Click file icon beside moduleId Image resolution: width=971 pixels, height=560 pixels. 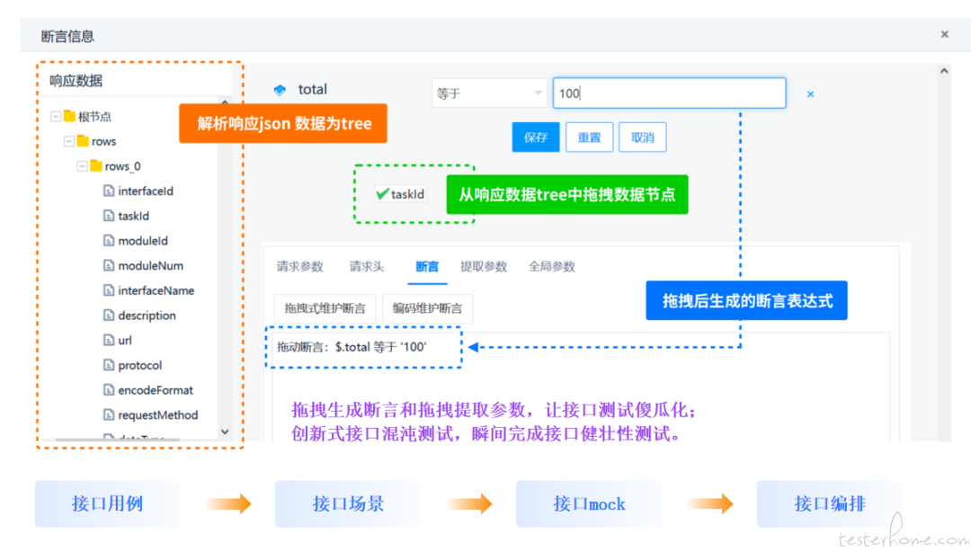[x=109, y=240]
